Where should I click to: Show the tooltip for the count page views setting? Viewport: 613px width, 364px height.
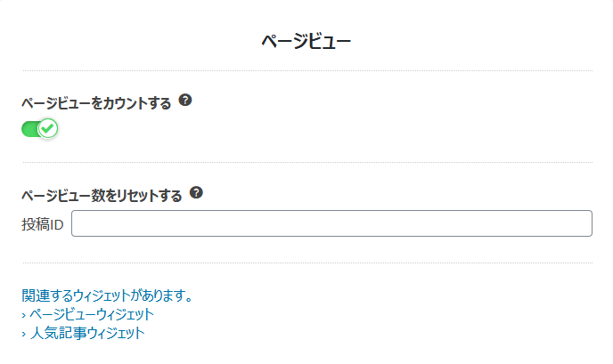point(185,101)
